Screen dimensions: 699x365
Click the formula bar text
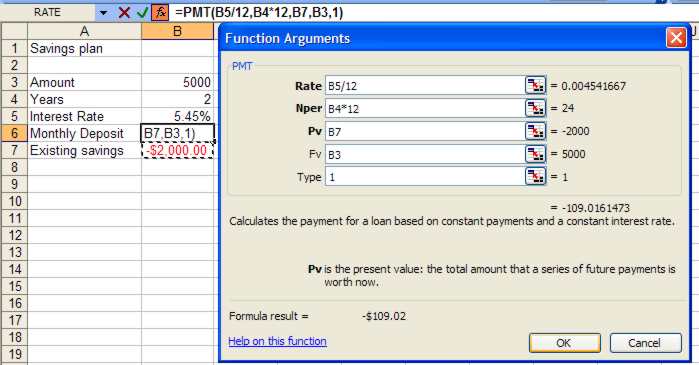tap(259, 12)
